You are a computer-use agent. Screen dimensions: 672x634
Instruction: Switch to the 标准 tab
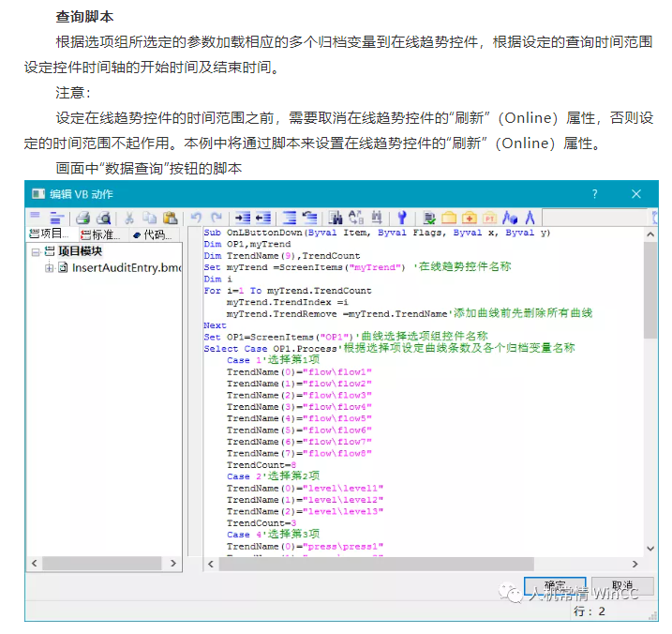pos(99,234)
